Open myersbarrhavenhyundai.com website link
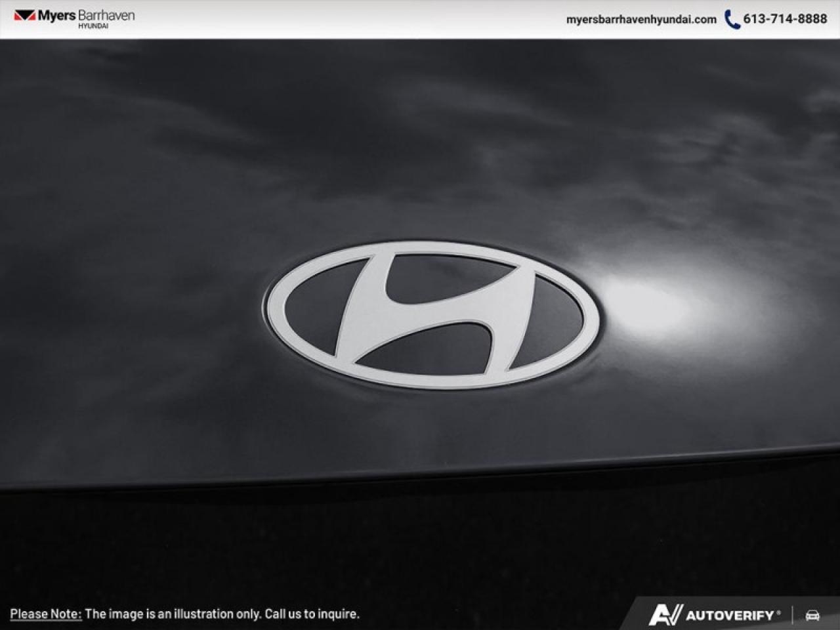840x630 pixels. coord(641,20)
